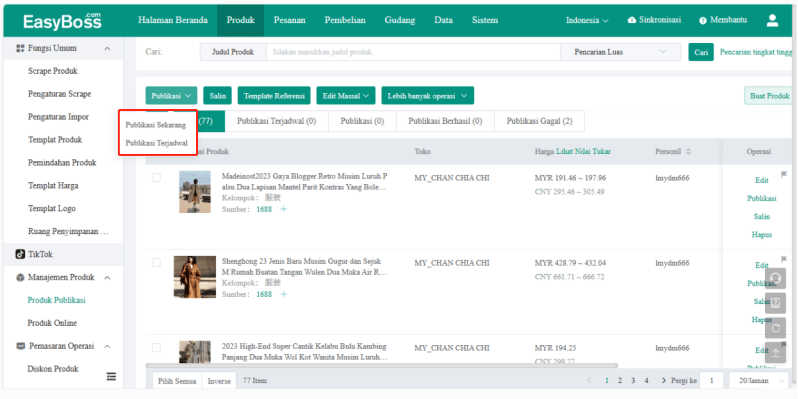Click the Fungsi Umum grid icon
This screenshot has height=399, width=798.
20,48
